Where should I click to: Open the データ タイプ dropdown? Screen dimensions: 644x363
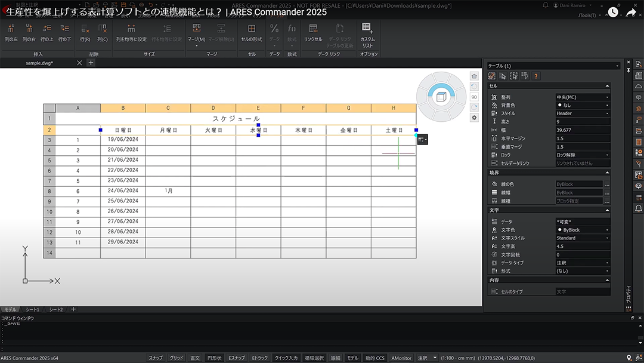583,263
